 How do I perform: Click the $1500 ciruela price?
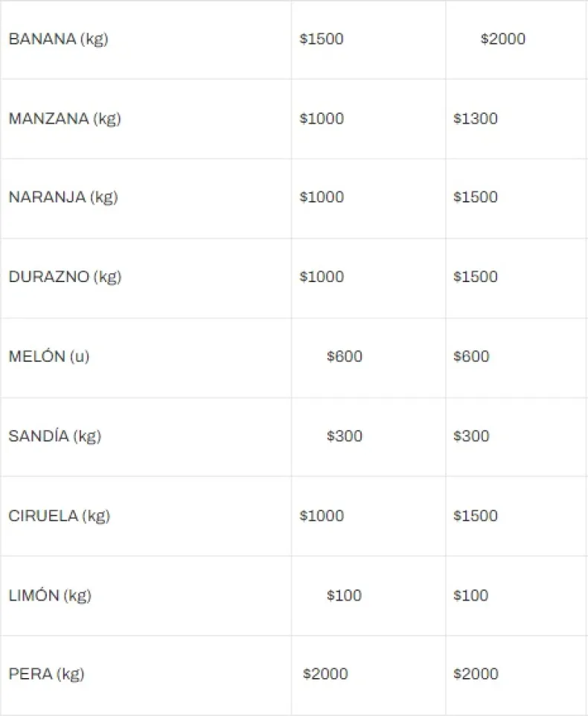pyautogui.click(x=476, y=516)
